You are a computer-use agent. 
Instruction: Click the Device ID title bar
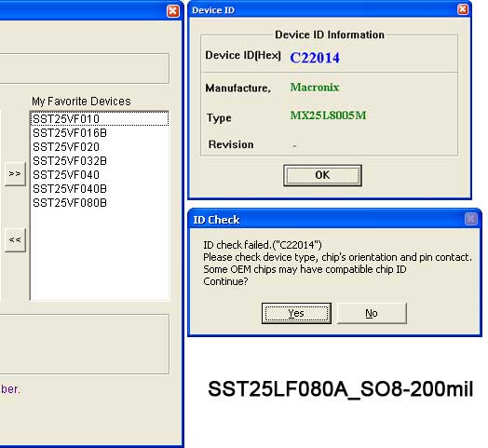pyautogui.click(x=324, y=9)
